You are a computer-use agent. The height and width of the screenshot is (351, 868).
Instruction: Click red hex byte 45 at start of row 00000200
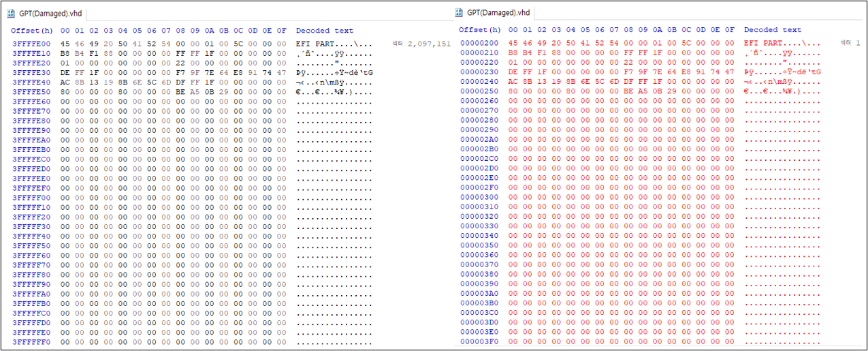coord(513,43)
